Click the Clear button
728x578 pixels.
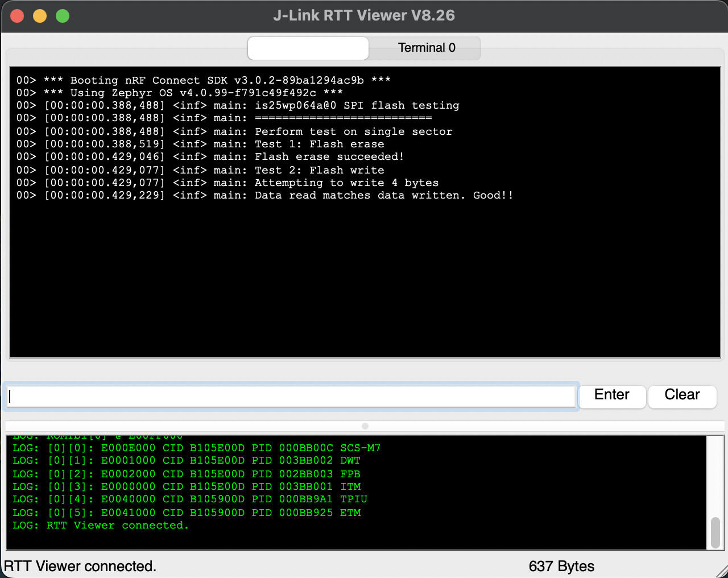point(681,395)
